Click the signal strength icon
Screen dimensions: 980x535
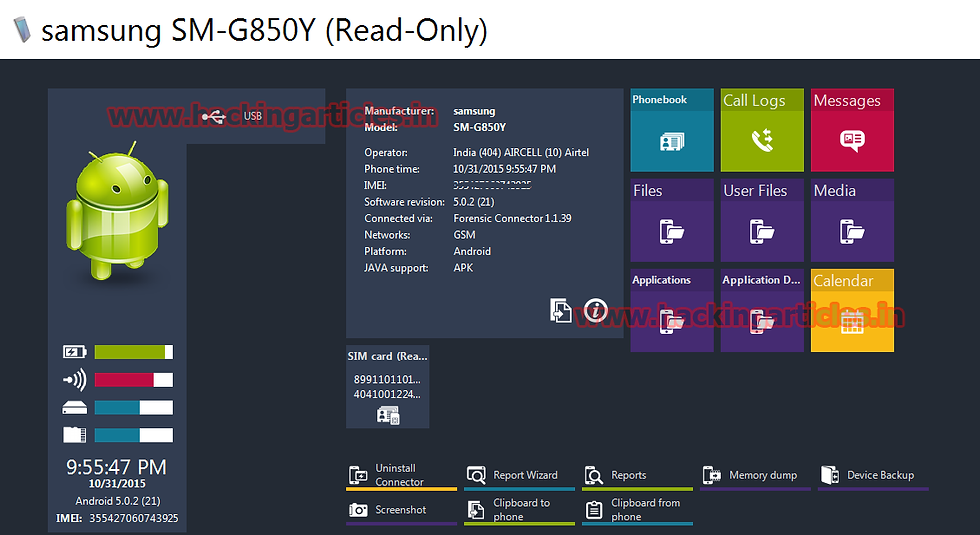coord(74,379)
